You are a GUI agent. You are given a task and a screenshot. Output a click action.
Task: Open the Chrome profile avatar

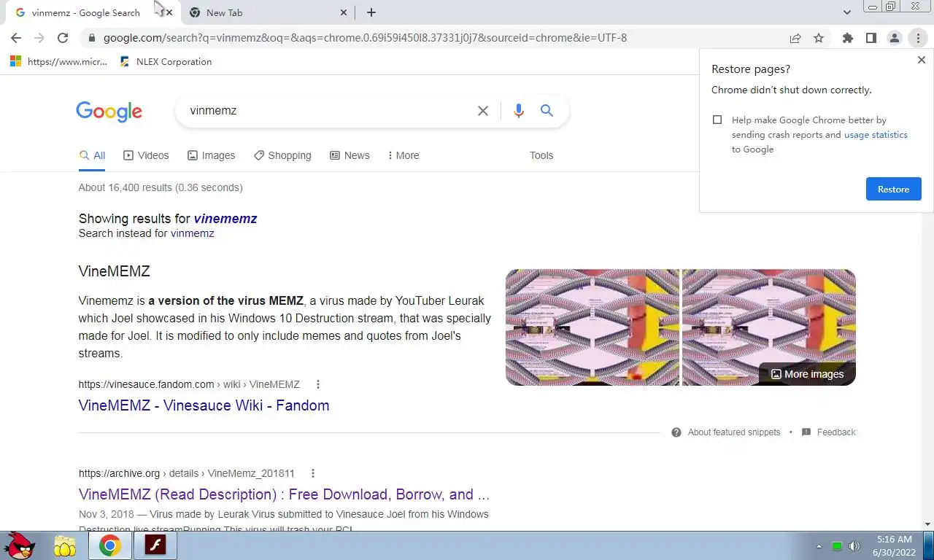(894, 38)
